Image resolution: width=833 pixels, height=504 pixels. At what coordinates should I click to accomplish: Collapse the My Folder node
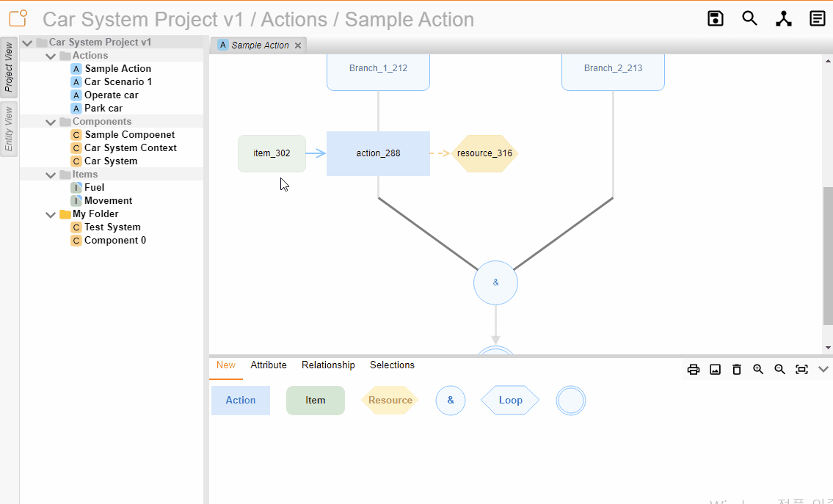click(51, 214)
